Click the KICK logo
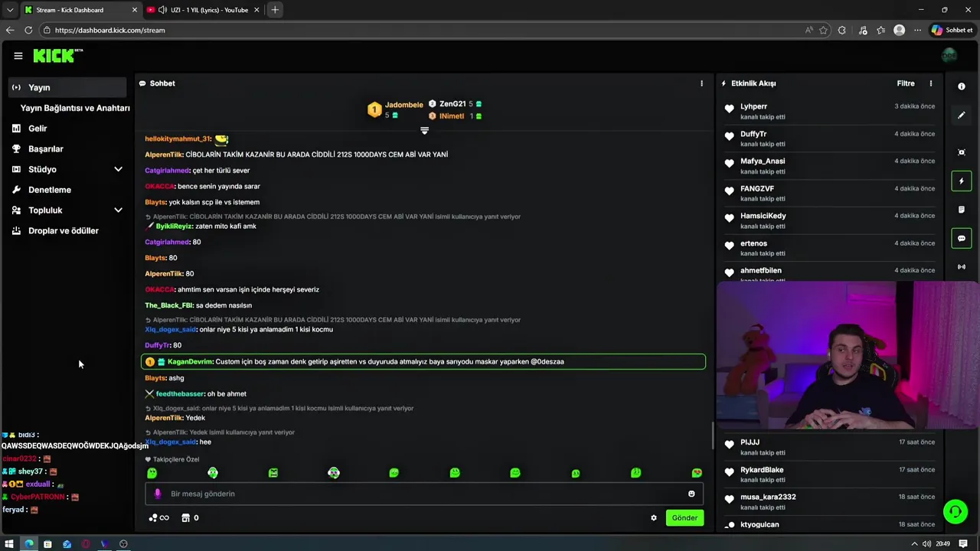The image size is (980, 551). point(57,55)
